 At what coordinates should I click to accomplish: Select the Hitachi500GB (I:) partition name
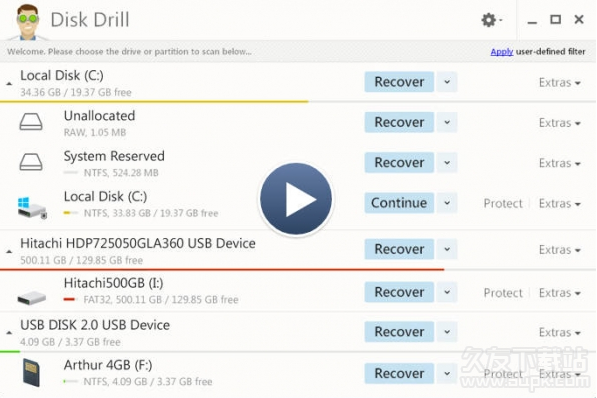113,283
